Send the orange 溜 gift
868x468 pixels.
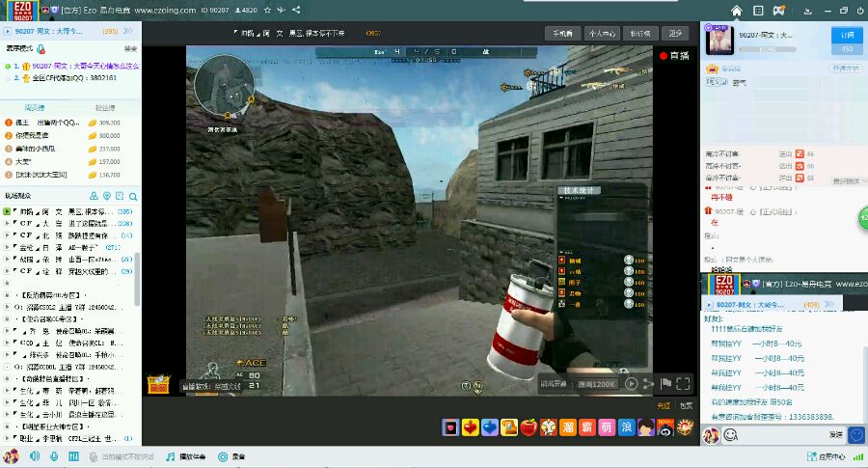[x=568, y=427]
